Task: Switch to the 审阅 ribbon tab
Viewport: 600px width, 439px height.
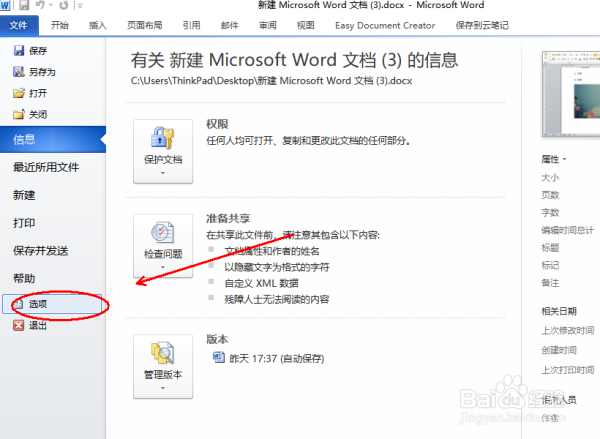Action: click(x=268, y=26)
